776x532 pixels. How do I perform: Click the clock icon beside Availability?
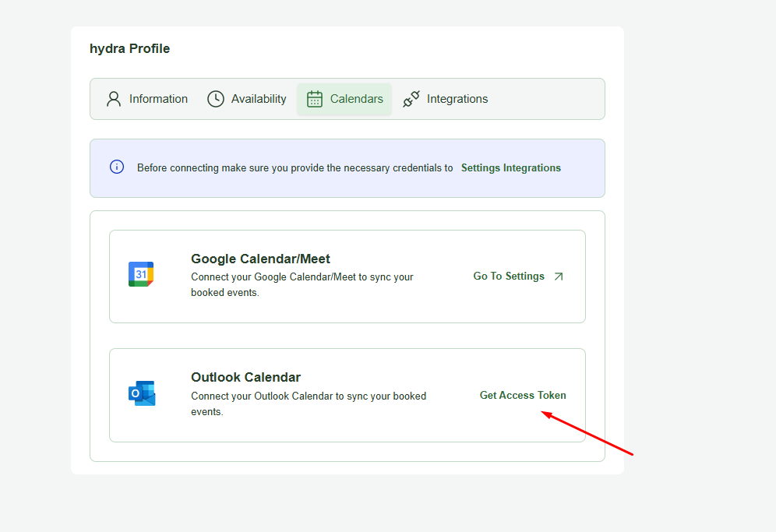tap(216, 99)
